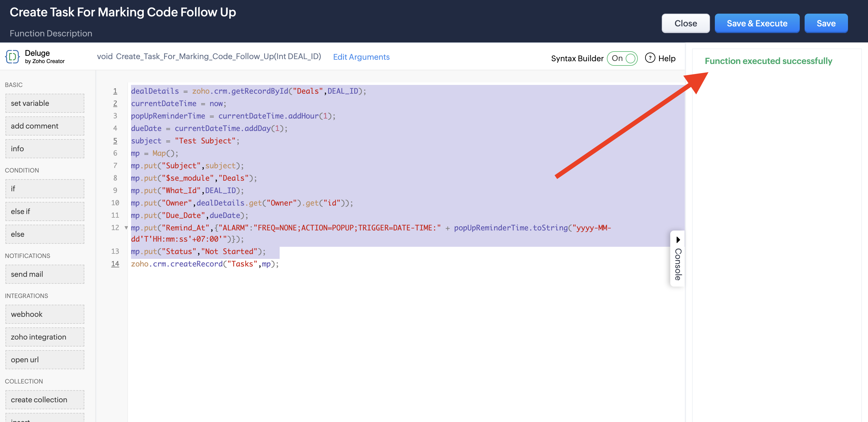Image resolution: width=868 pixels, height=422 pixels.
Task: Click the Save button
Action: pos(826,23)
